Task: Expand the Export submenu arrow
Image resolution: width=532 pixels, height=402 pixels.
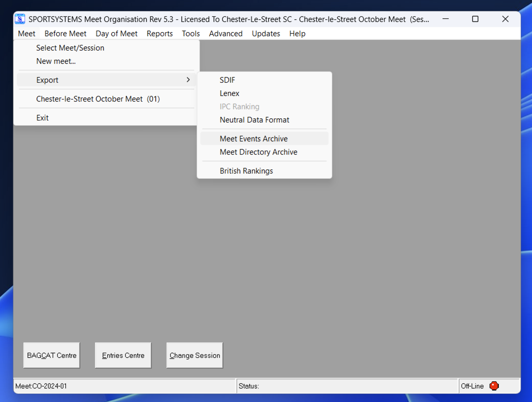Action: 188,80
